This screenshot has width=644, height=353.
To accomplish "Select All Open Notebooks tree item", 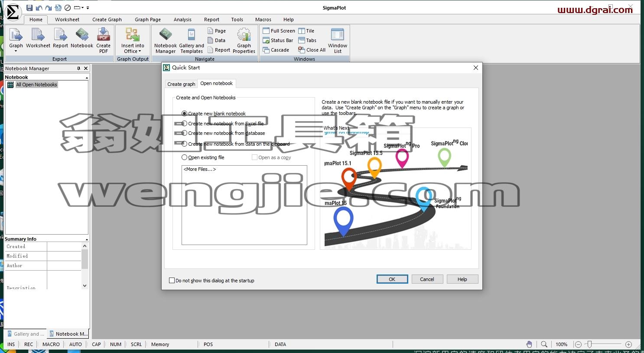I will [36, 85].
